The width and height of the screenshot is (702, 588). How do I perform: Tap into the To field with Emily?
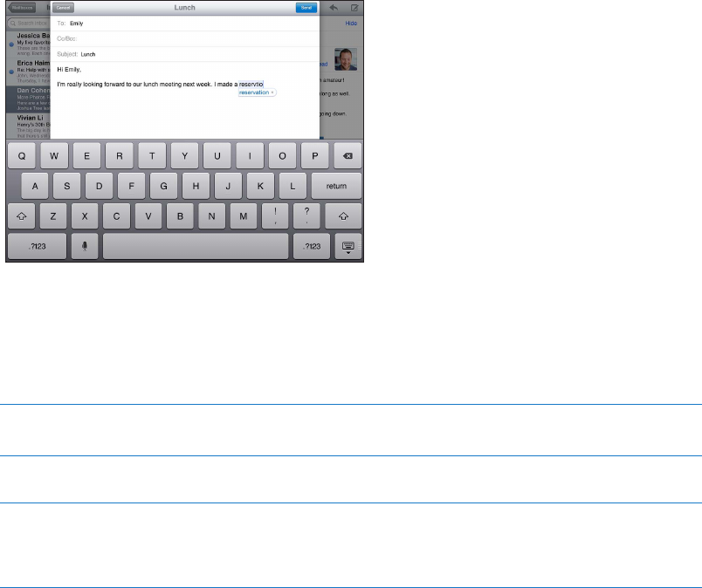tap(185, 24)
